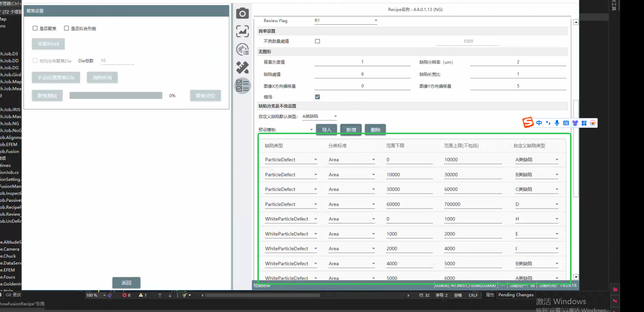Open the 100 % zoom dropdown in the editor
The height and width of the screenshot is (312, 644).
click(x=96, y=295)
